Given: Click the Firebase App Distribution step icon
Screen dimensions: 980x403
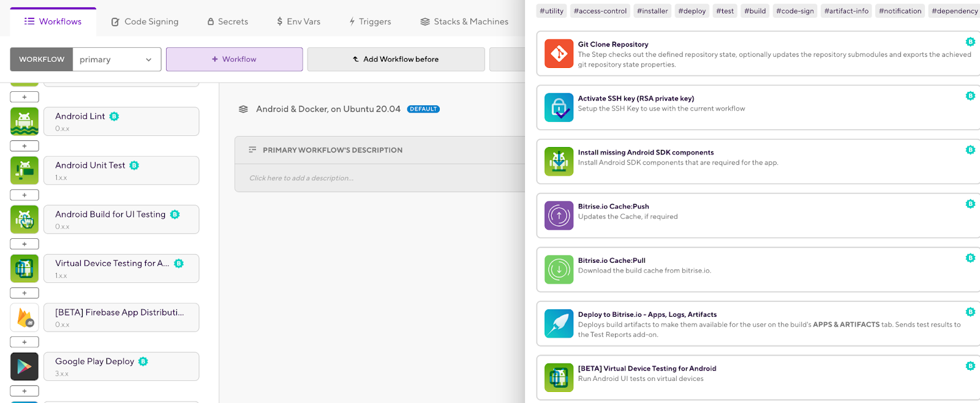Looking at the screenshot, I should click(x=24, y=317).
